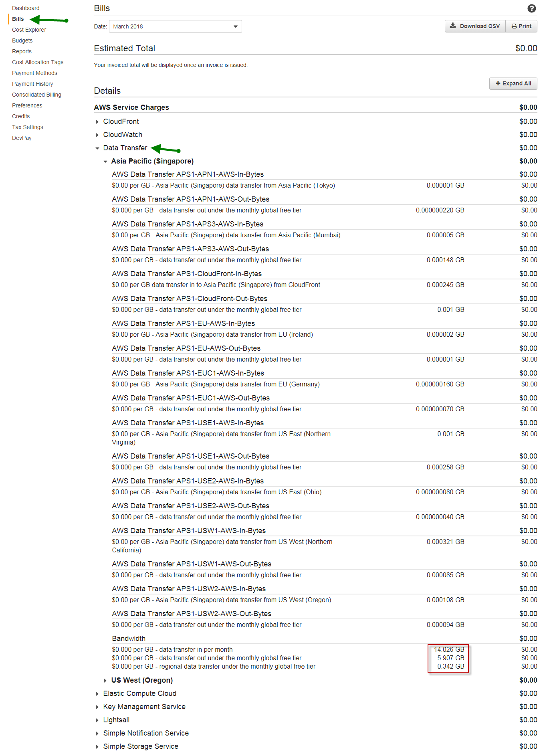Click 'AWS Data Transfer APS1-APN1-AWS-Out-Bytes' row

(324, 199)
